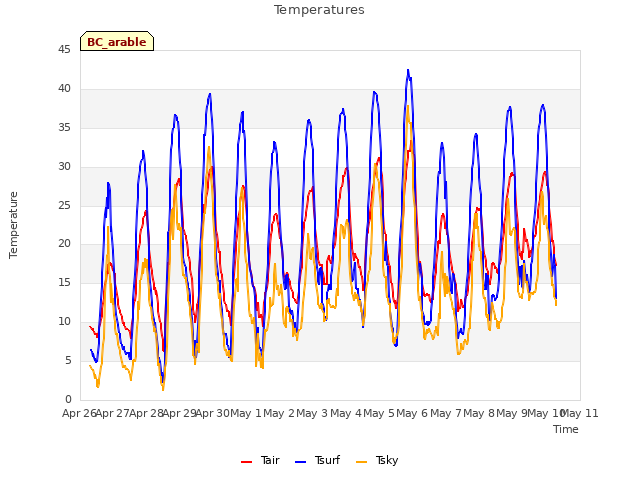Toggle the Tsky legend entry
Image resolution: width=640 pixels, height=480 pixels.
coord(377,460)
